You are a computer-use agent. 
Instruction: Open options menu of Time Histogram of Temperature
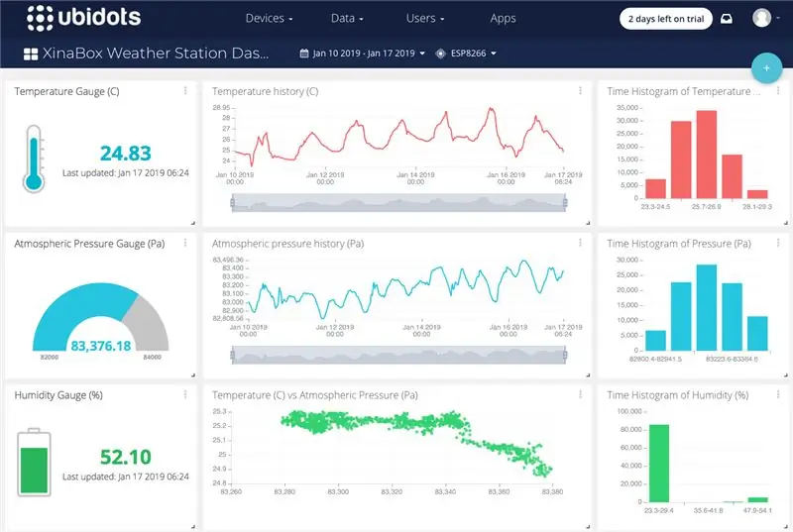(x=778, y=90)
